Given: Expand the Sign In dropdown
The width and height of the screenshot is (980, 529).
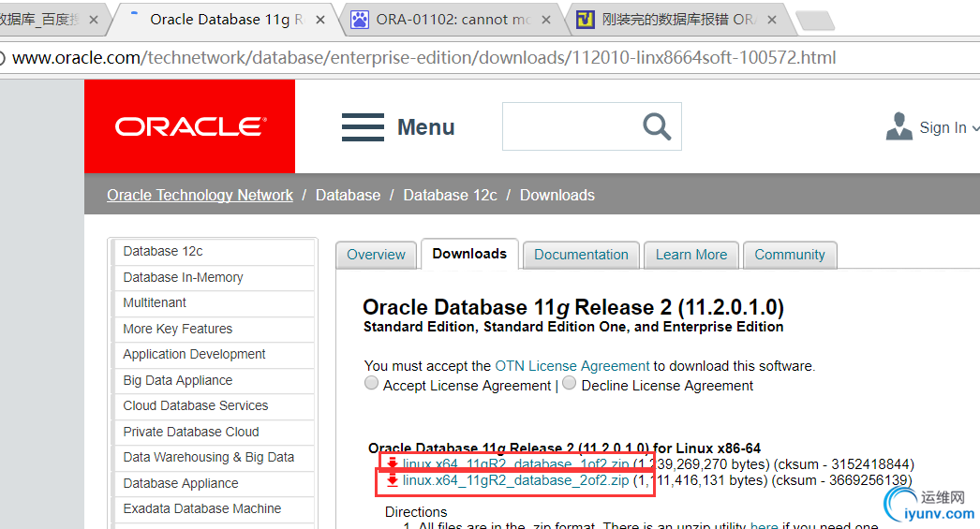Looking at the screenshot, I should point(975,128).
